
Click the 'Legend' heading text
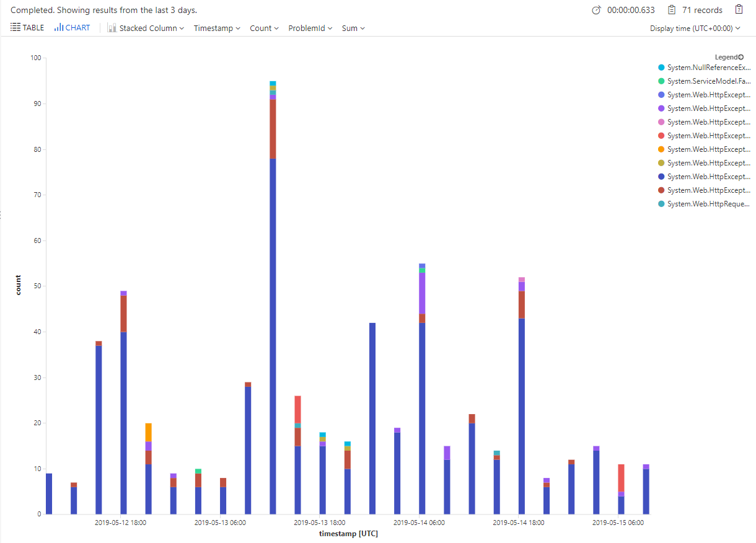click(x=726, y=56)
